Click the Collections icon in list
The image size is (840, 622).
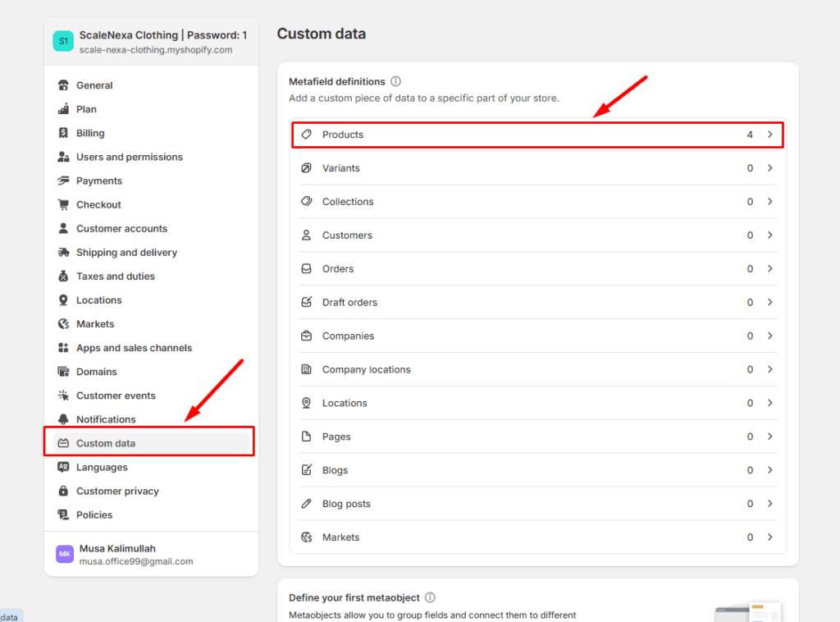click(x=307, y=201)
